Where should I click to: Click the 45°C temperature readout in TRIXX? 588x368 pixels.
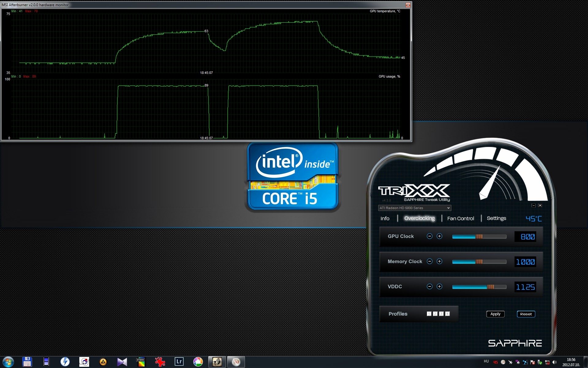(x=534, y=218)
